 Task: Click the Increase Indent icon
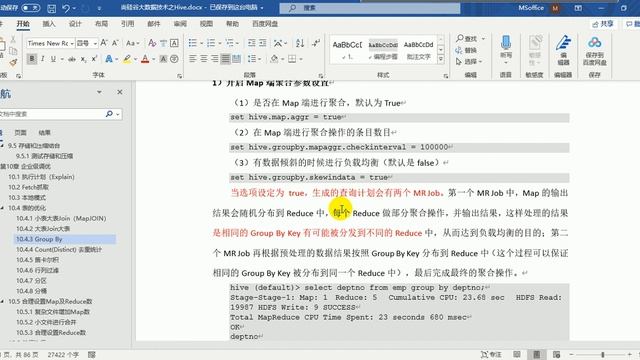coord(262,43)
